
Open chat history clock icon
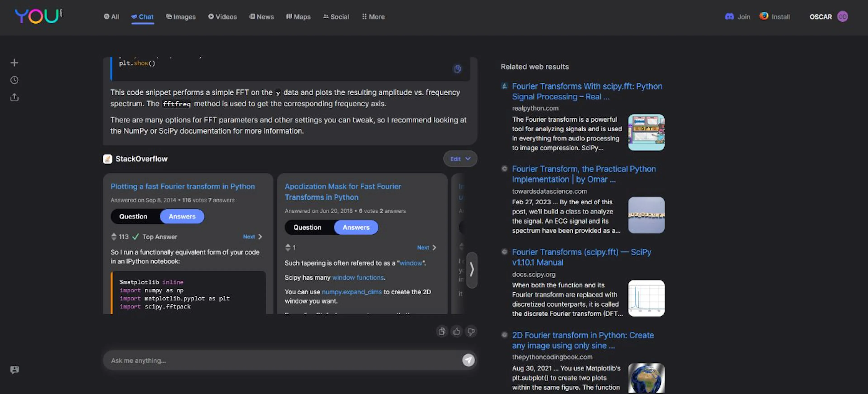[x=14, y=80]
